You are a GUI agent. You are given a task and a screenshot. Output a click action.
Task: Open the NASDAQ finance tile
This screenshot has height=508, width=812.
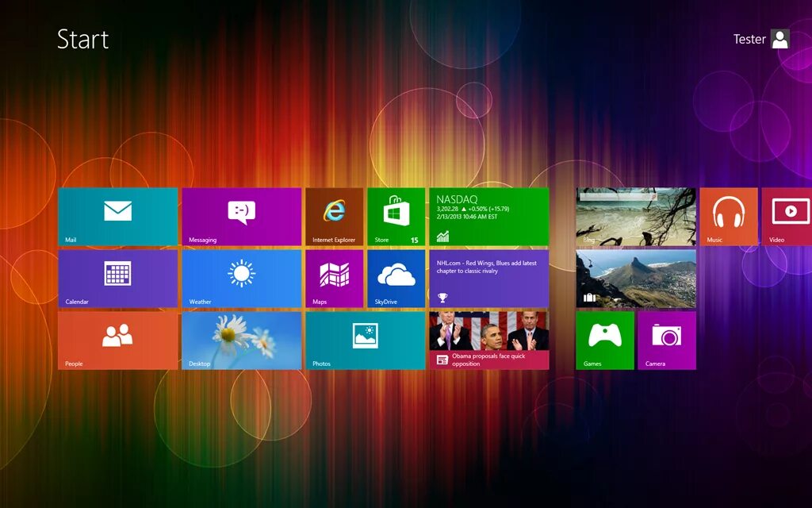point(488,217)
